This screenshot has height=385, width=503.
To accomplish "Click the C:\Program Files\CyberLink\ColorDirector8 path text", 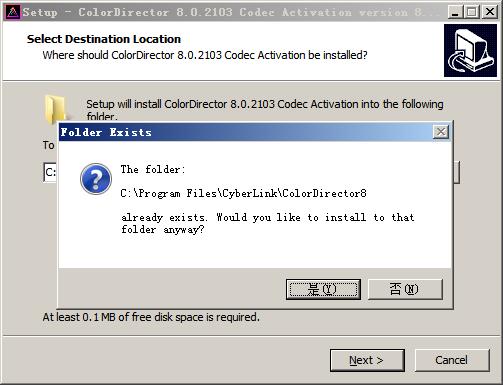I will point(244,193).
